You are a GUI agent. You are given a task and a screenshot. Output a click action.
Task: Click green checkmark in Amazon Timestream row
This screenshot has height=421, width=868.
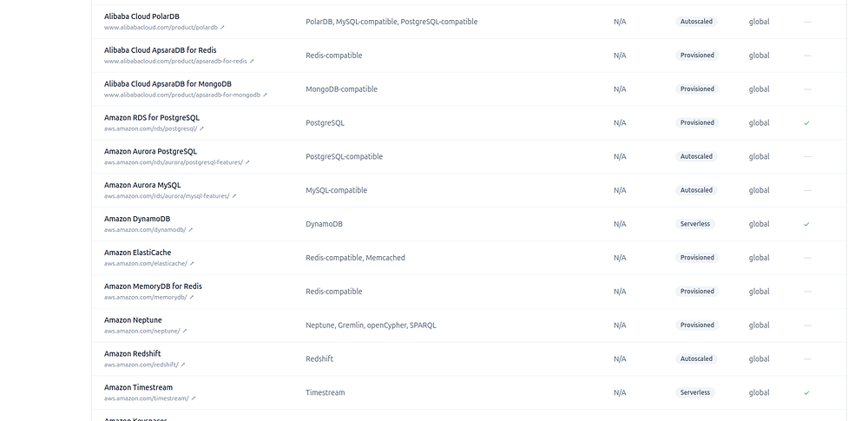tap(806, 392)
